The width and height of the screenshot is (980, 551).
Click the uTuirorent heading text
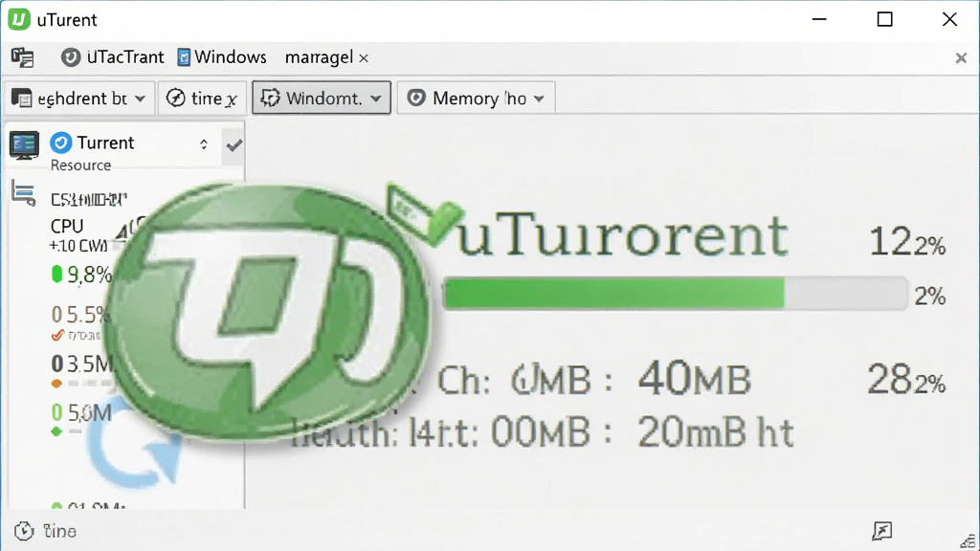[622, 234]
